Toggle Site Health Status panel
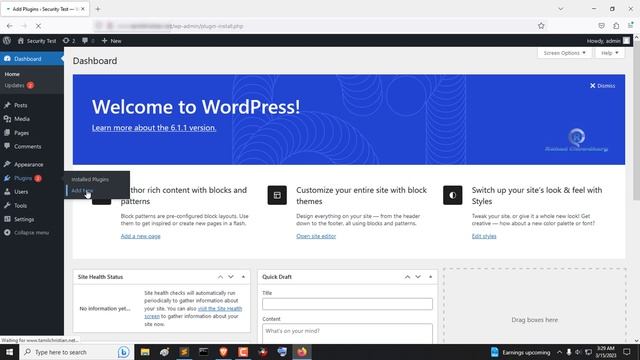 click(243, 277)
